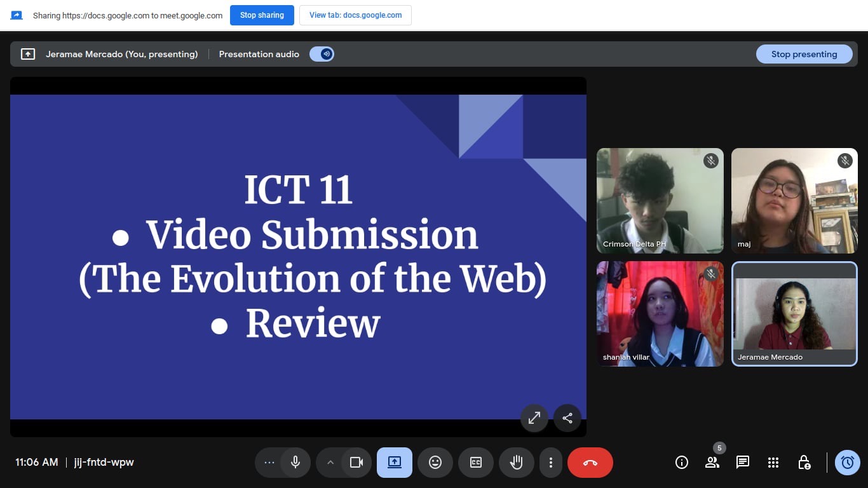The image size is (868, 488).
Task: Open more options vertical dots menu
Action: 551,463
